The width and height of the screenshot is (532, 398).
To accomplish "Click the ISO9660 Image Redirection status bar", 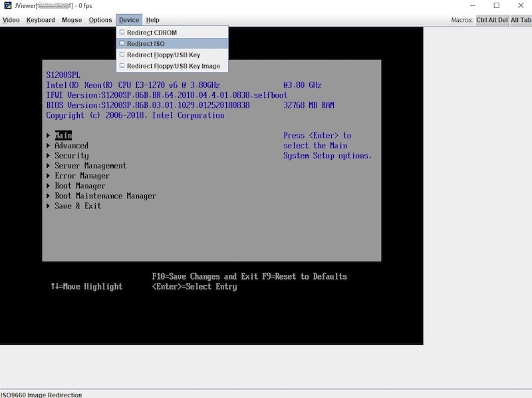I will 40,393.
